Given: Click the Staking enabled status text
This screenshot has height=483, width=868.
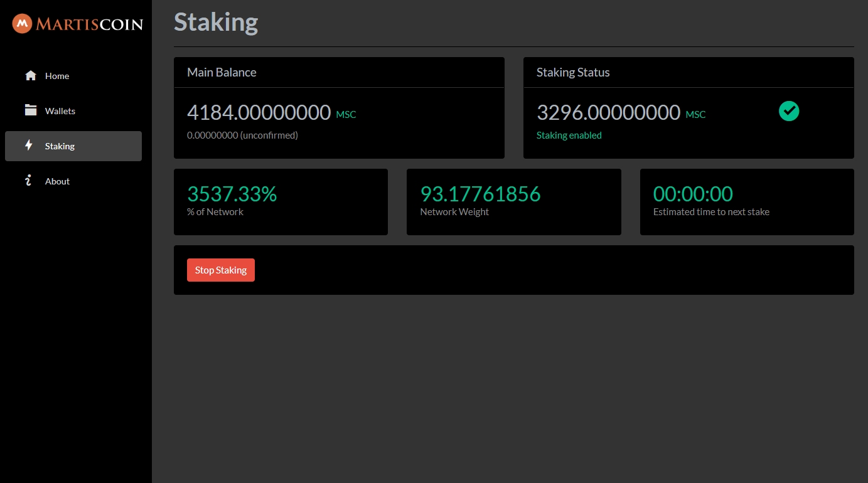Looking at the screenshot, I should pos(569,135).
